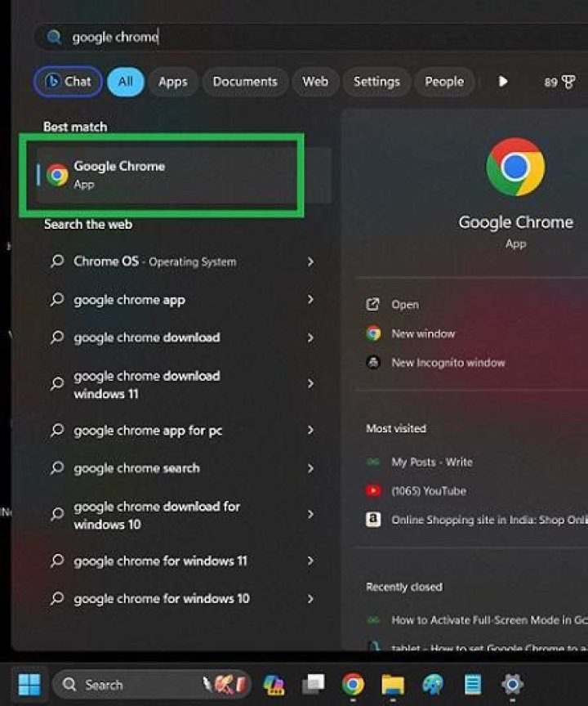The width and height of the screenshot is (588, 706).
Task: Click the large Chrome logo in details pane
Action: (x=515, y=167)
